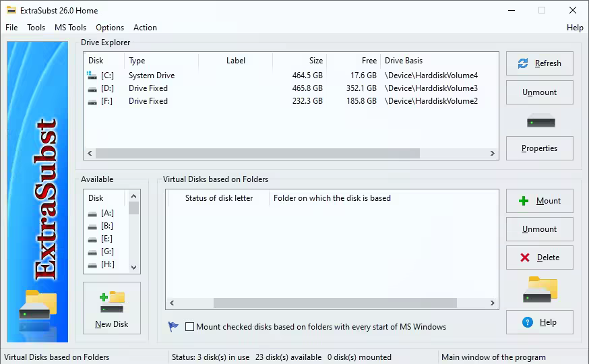Image resolution: width=589 pixels, height=364 pixels.
Task: Enable mount checked disks at Windows start
Action: click(190, 327)
